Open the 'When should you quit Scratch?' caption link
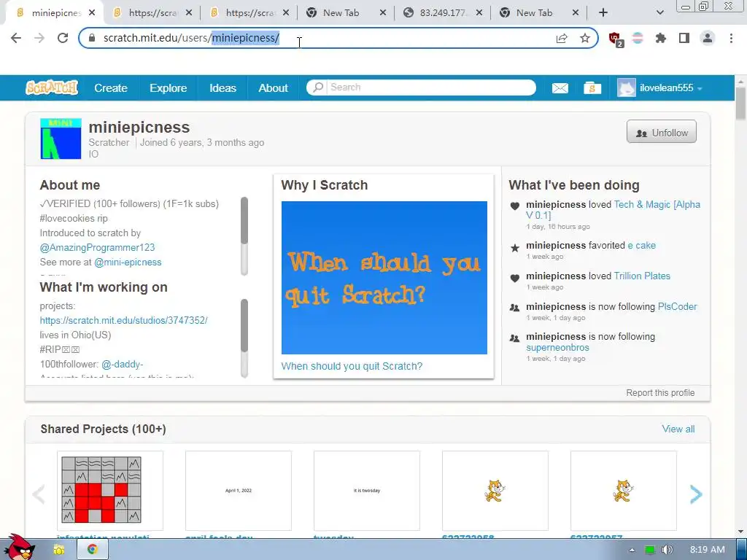747x560 pixels. coord(352,366)
